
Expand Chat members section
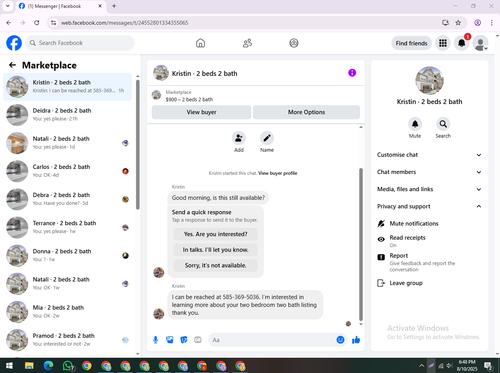tap(429, 172)
